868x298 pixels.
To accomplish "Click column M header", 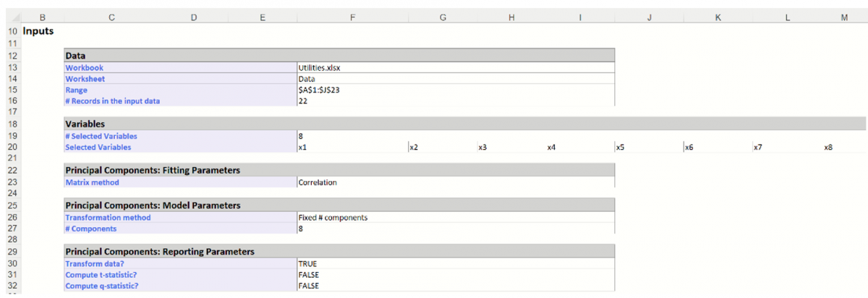I will [x=844, y=17].
